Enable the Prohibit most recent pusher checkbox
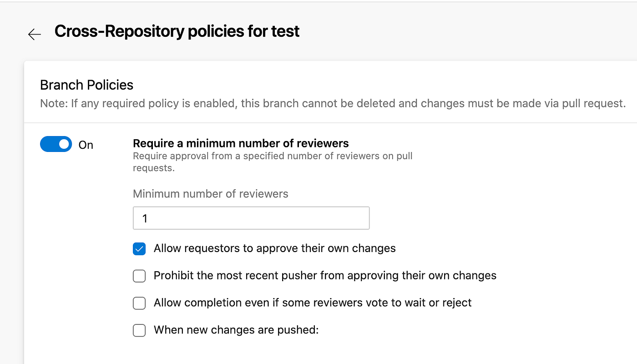The image size is (637, 364). click(139, 276)
